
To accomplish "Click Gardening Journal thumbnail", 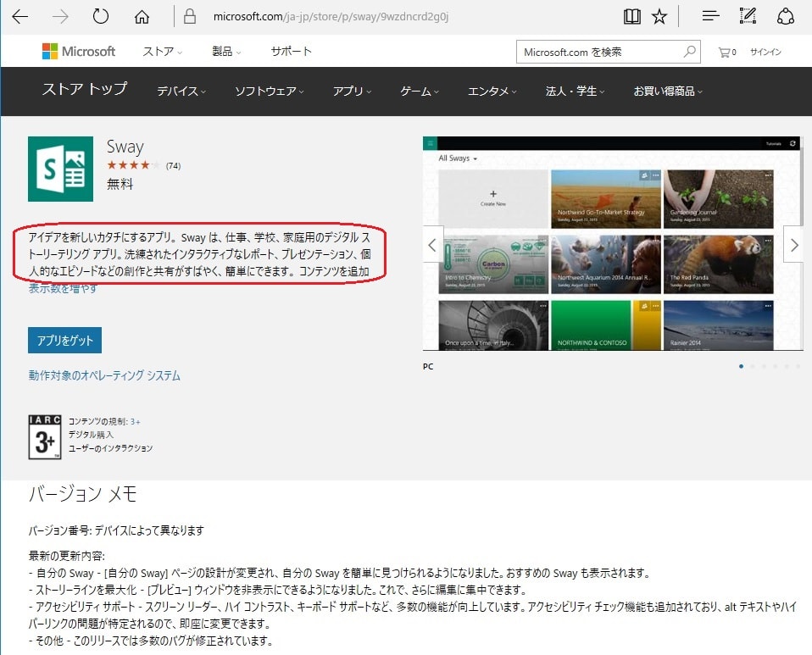I will 718,199.
